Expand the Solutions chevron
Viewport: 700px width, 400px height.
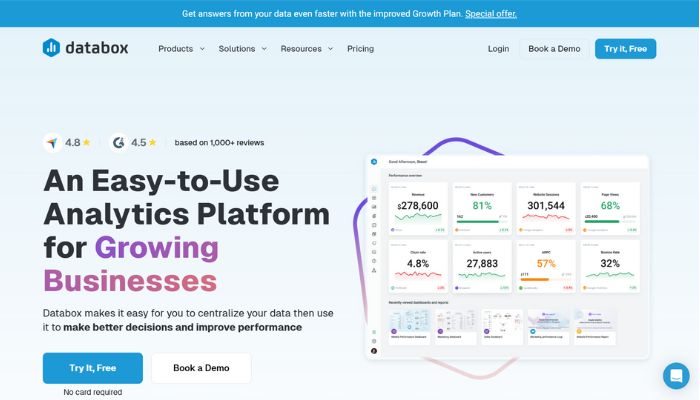click(x=264, y=49)
